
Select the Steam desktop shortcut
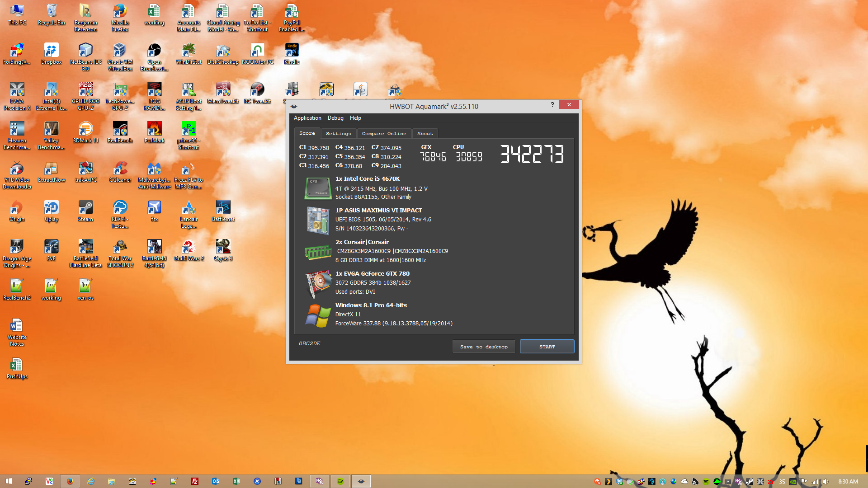tap(85, 211)
